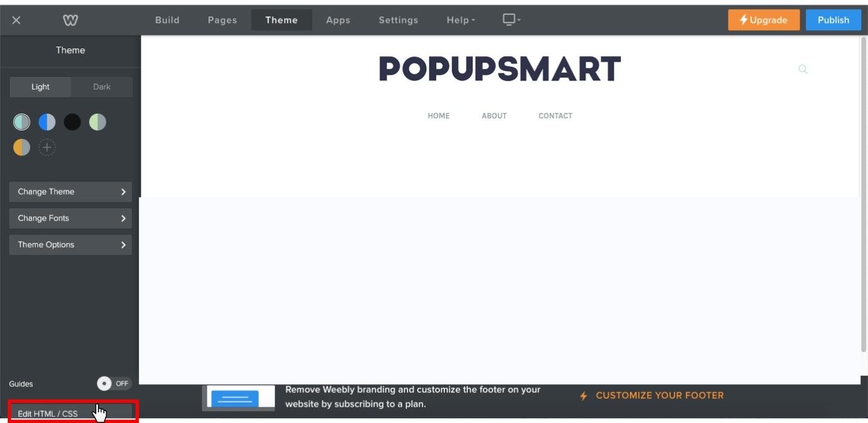
Task: Close the editor with the X icon
Action: 16,20
